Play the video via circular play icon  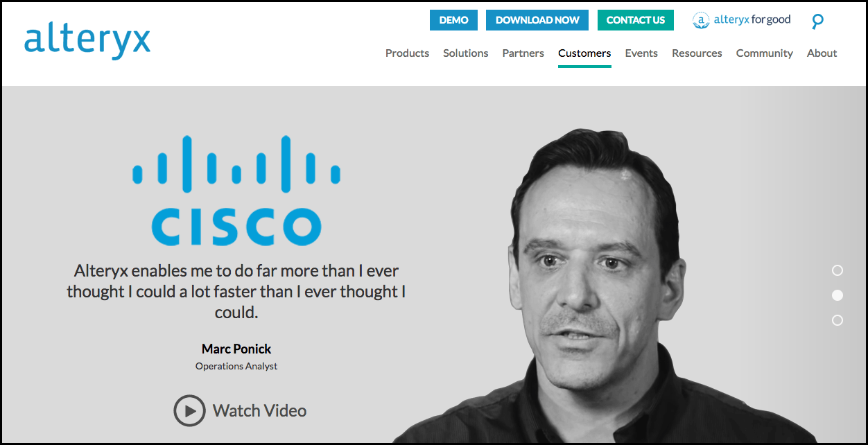[x=189, y=410]
